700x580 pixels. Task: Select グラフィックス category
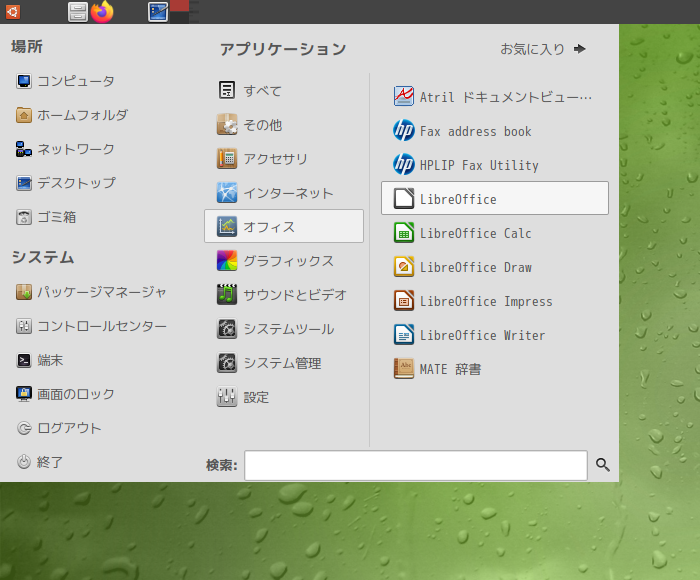(x=284, y=261)
